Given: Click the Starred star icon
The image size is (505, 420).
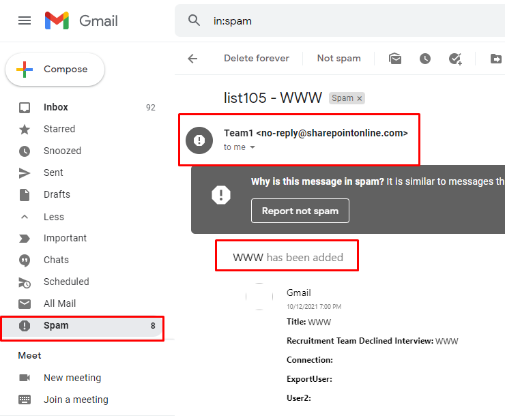Looking at the screenshot, I should pyautogui.click(x=25, y=130).
